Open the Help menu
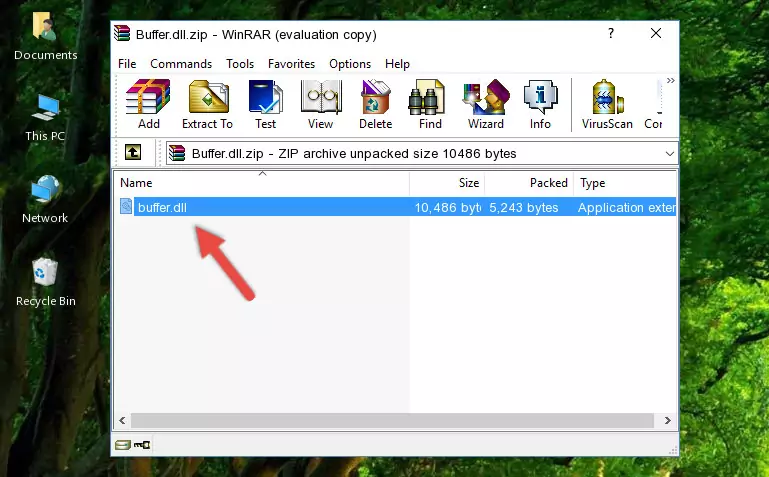769x477 pixels. pos(397,64)
